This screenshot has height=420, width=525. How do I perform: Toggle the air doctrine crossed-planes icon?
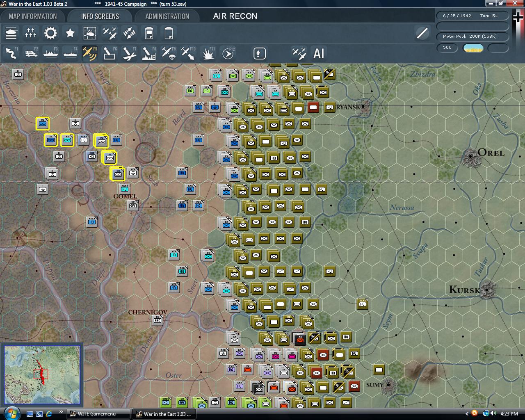tap(110, 33)
